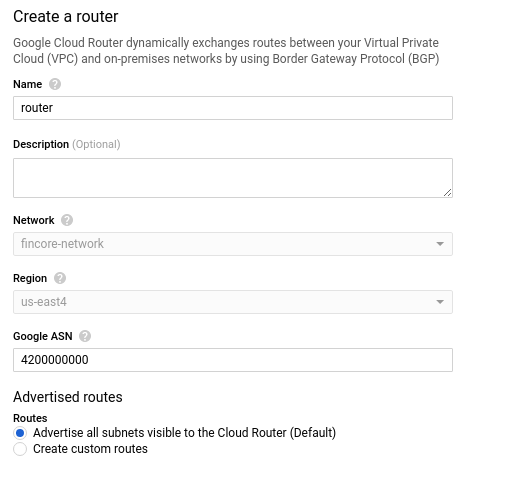Show help for the Network field
The width and height of the screenshot is (531, 478).
(67, 220)
